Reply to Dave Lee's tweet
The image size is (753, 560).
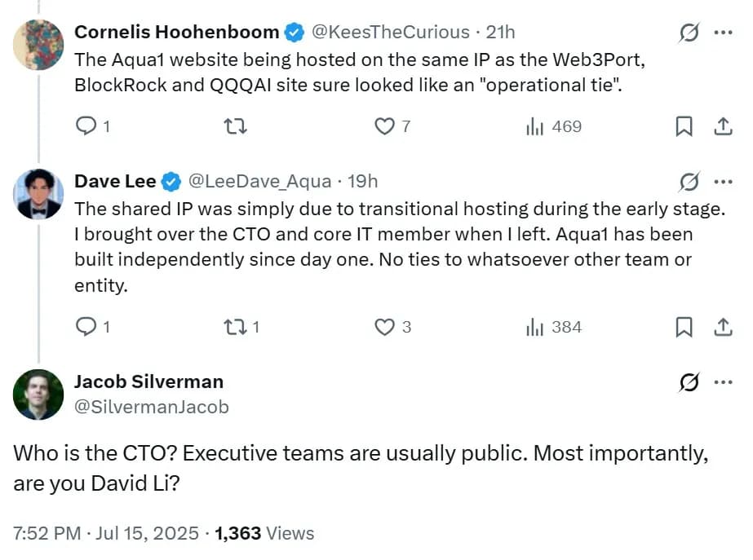[x=86, y=327]
